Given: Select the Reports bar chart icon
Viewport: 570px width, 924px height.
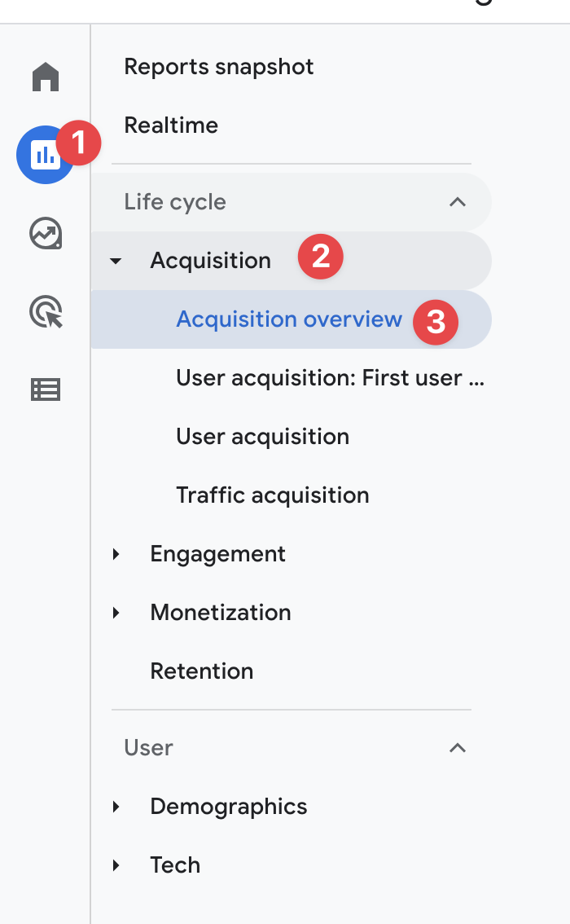Looking at the screenshot, I should point(46,155).
